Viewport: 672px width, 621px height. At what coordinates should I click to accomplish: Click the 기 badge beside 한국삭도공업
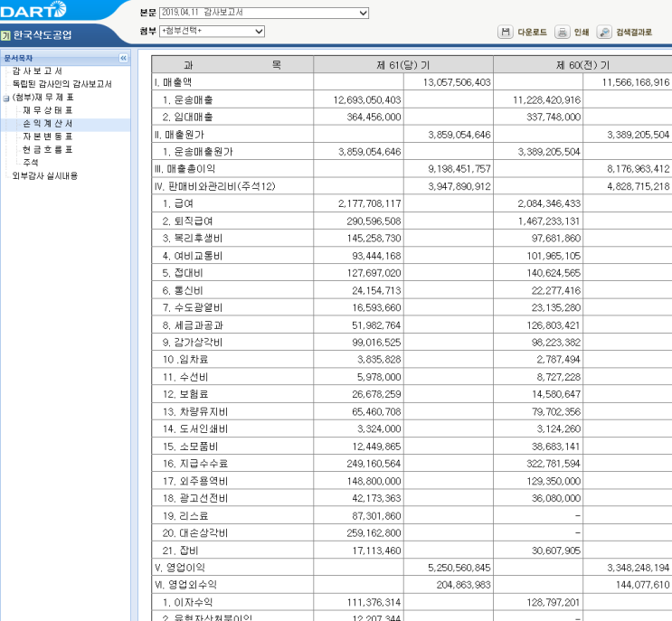tap(5, 35)
